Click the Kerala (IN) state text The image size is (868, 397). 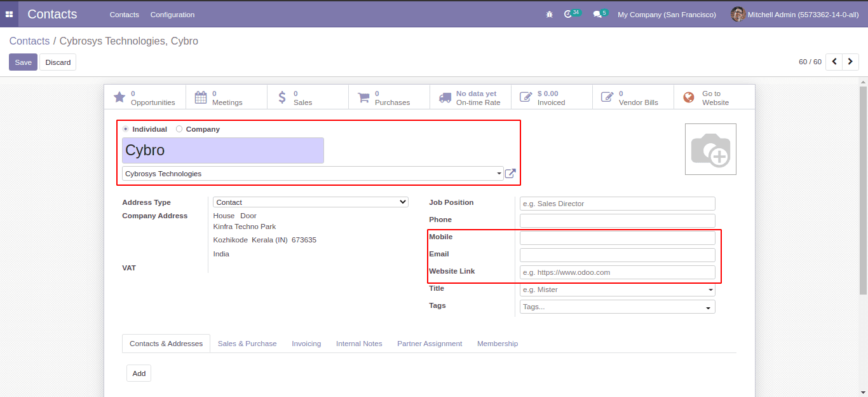269,240
